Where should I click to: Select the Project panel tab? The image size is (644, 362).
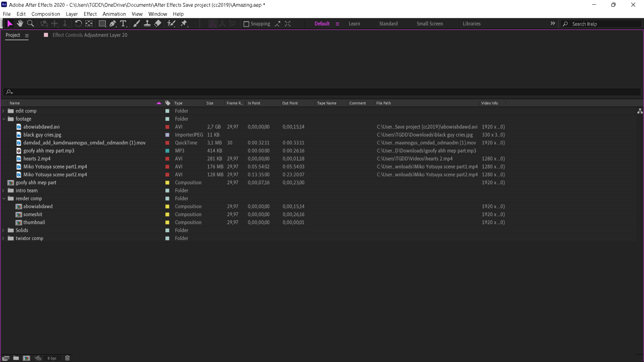(13, 35)
